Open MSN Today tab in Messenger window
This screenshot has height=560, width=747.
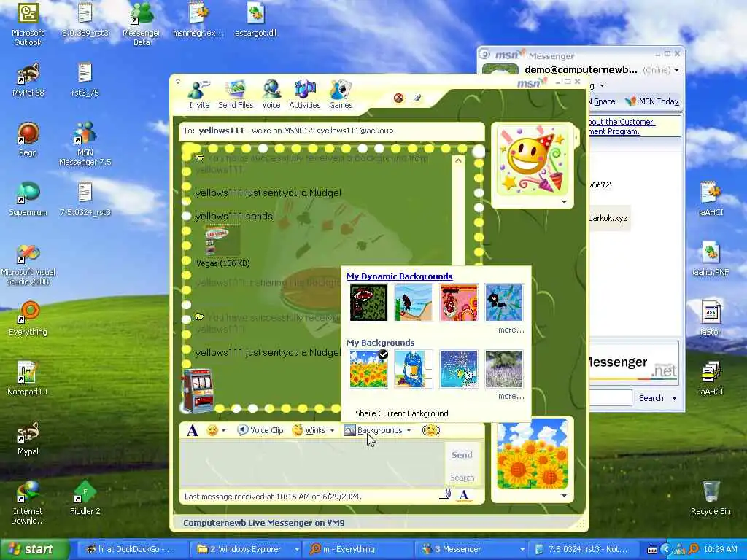(x=652, y=101)
